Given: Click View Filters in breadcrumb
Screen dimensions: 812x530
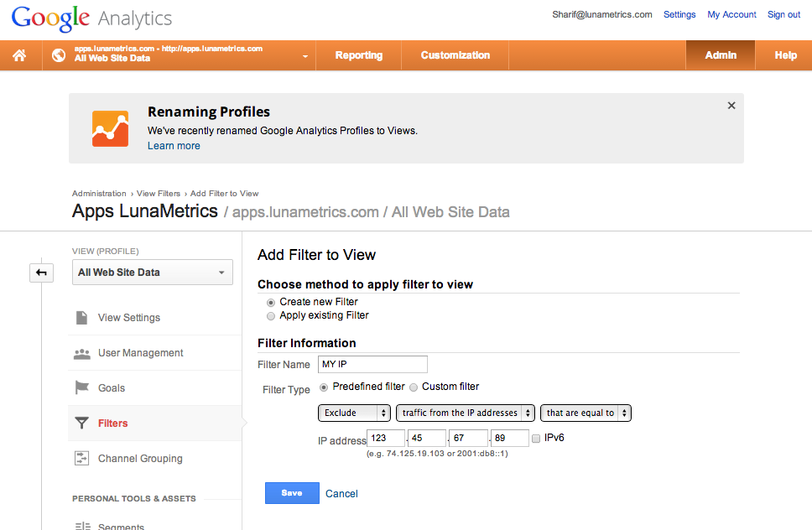Looking at the screenshot, I should (x=159, y=194).
